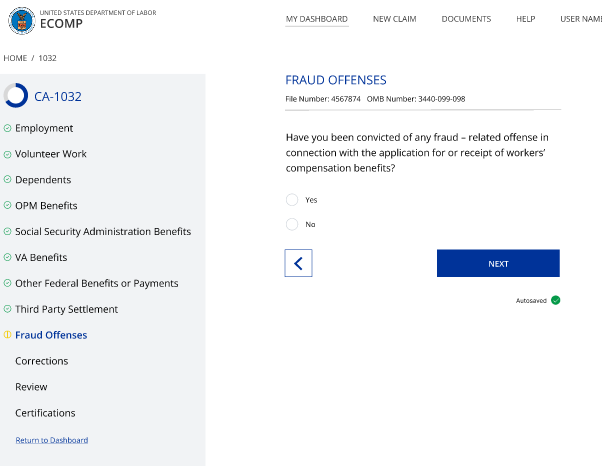Click the green Autosaved checkmark icon
This screenshot has width=602, height=466.
pyautogui.click(x=555, y=300)
